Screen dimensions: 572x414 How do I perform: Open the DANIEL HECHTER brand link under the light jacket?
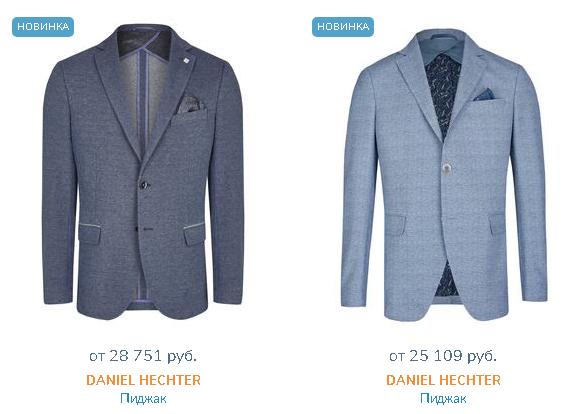point(443,380)
